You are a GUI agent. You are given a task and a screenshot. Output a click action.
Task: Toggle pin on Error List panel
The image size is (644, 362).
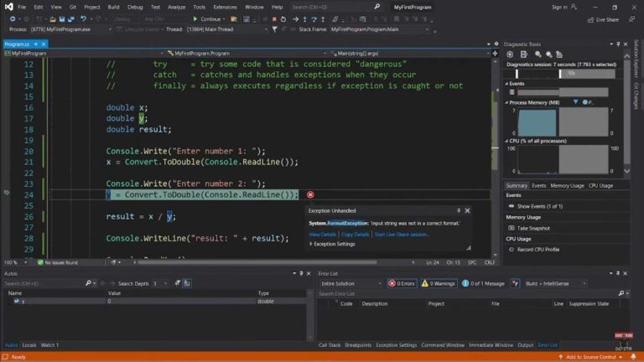618,273
